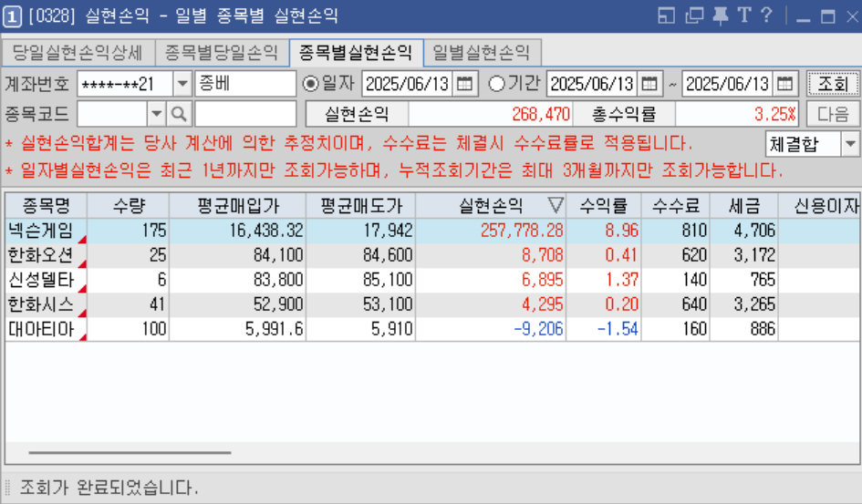Viewport: 862px width, 504px height.
Task: Expand the 체결합 dropdown
Action: (850, 144)
